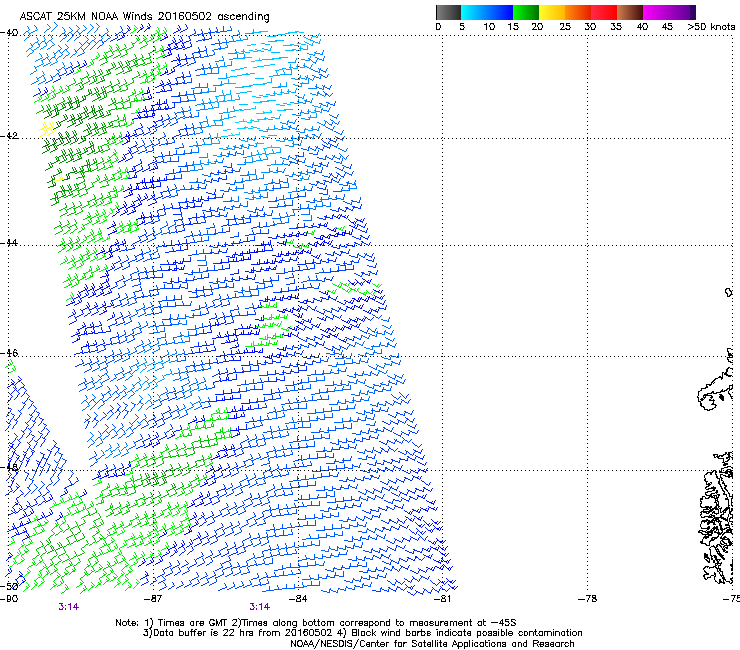The height and width of the screenshot is (650, 740).
Task: Click the "-84" longitude axis label
Action: 298,599
